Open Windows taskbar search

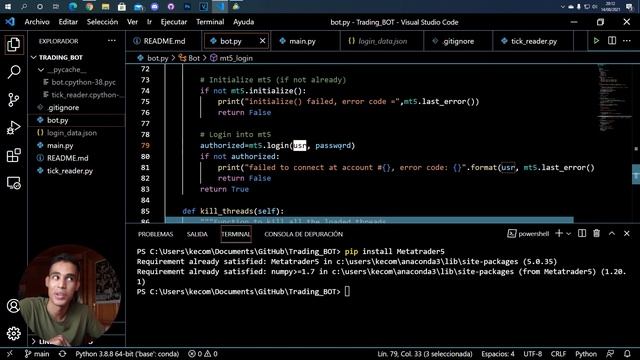point(24,7)
